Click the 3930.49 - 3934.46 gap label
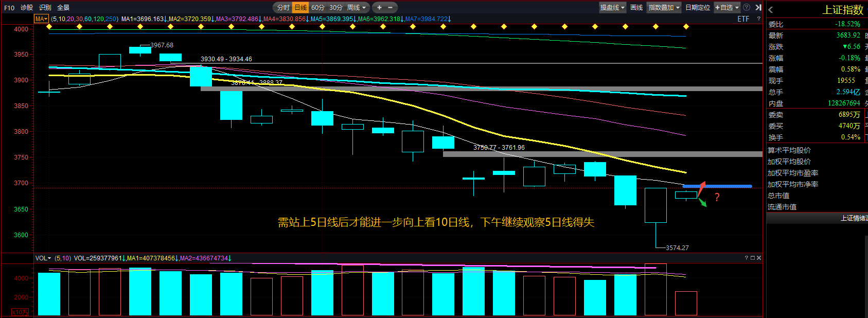 [226, 59]
